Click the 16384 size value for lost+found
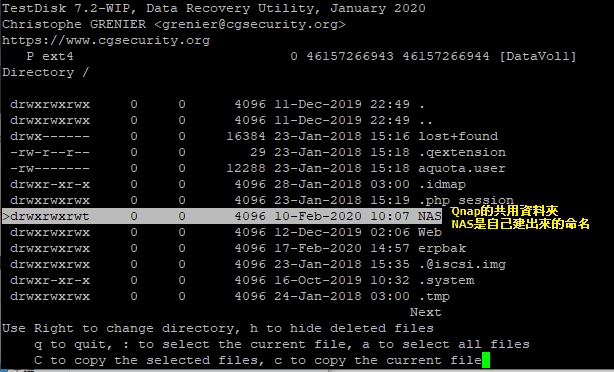614x372 pixels. coord(246,136)
